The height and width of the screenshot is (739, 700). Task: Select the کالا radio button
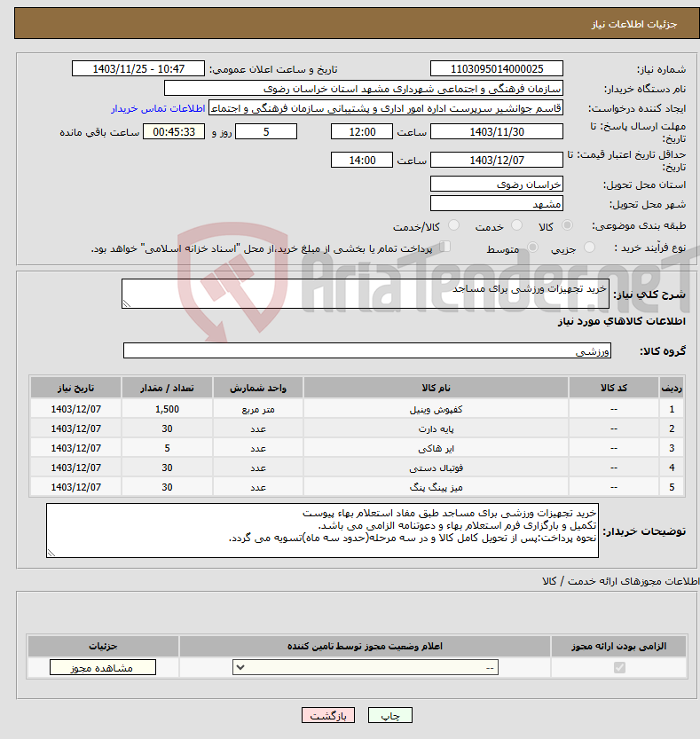click(x=567, y=225)
